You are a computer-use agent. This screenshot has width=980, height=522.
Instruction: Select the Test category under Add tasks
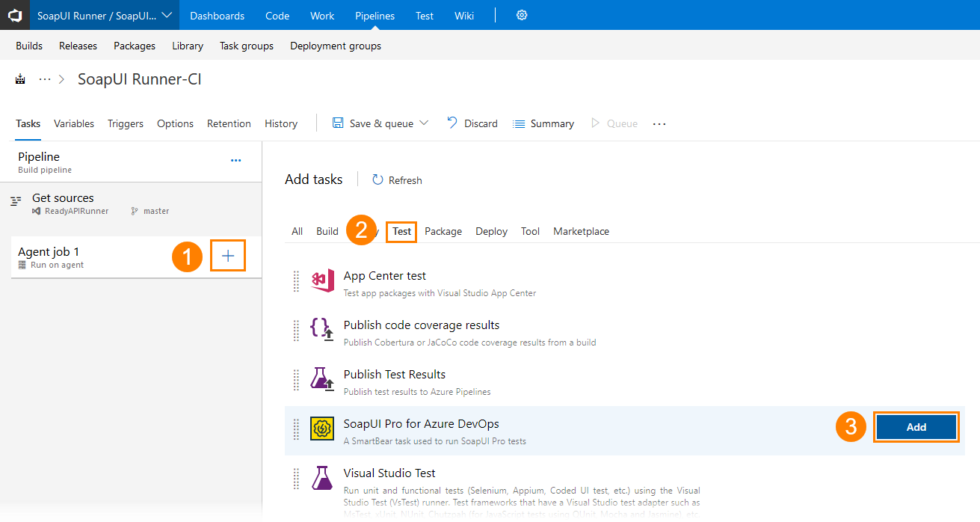tap(402, 231)
